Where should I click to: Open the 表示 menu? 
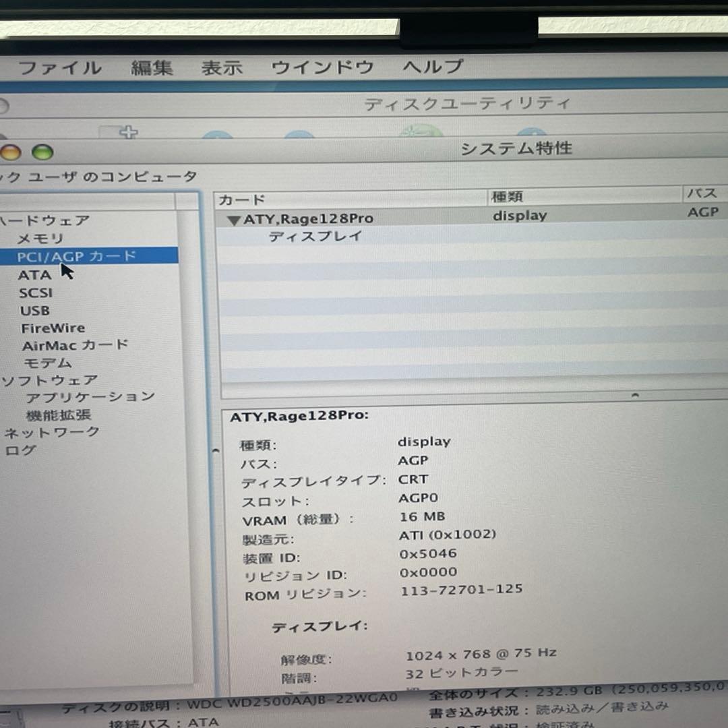coord(221,67)
